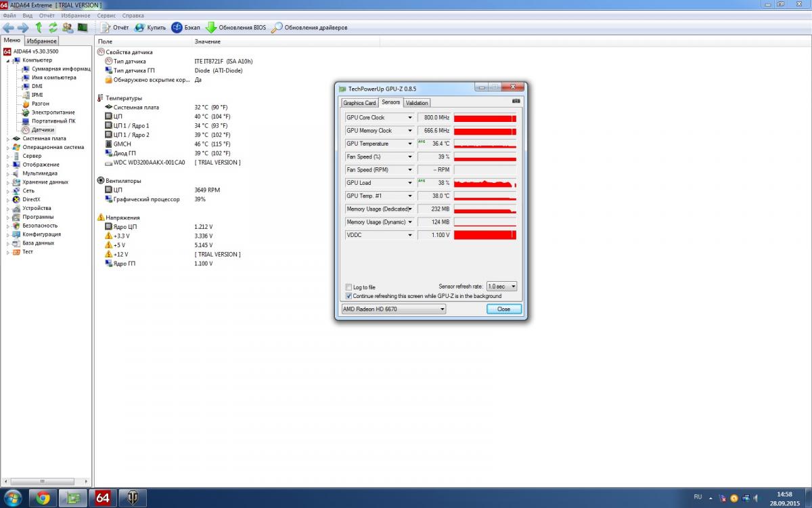Click the GPU-Z taskbar icon

pyautogui.click(x=73, y=498)
